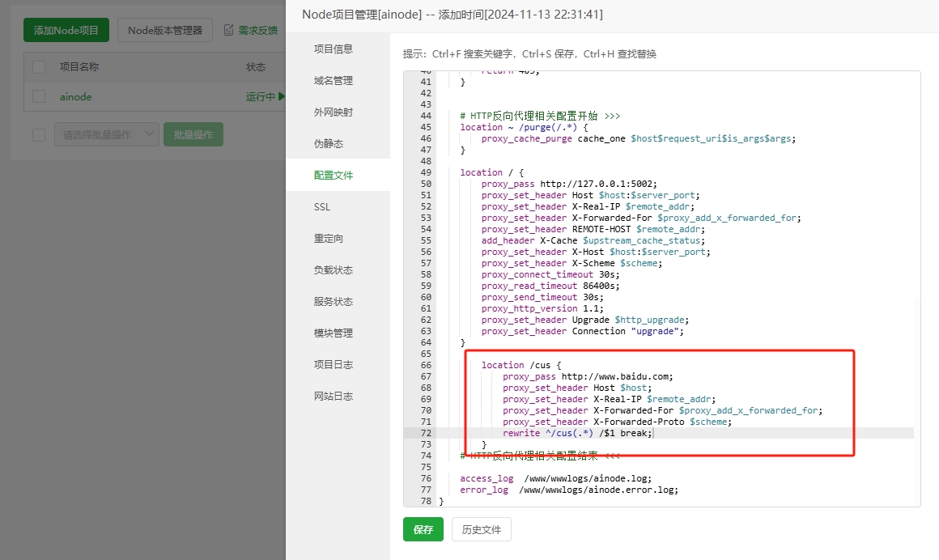
Task: Open the 需求反馈 feedback link
Action: click(x=257, y=30)
